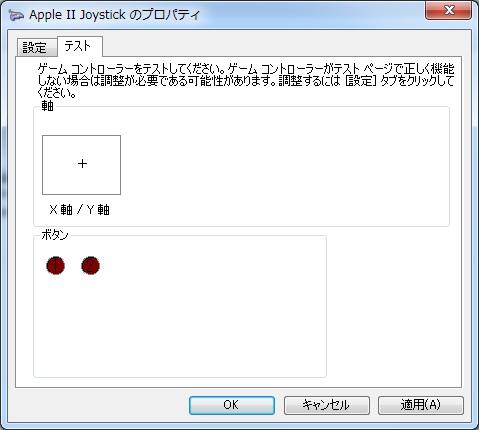This screenshot has width=479, height=430.
Task: Click the joystick icon in title bar
Action: [x=16, y=15]
